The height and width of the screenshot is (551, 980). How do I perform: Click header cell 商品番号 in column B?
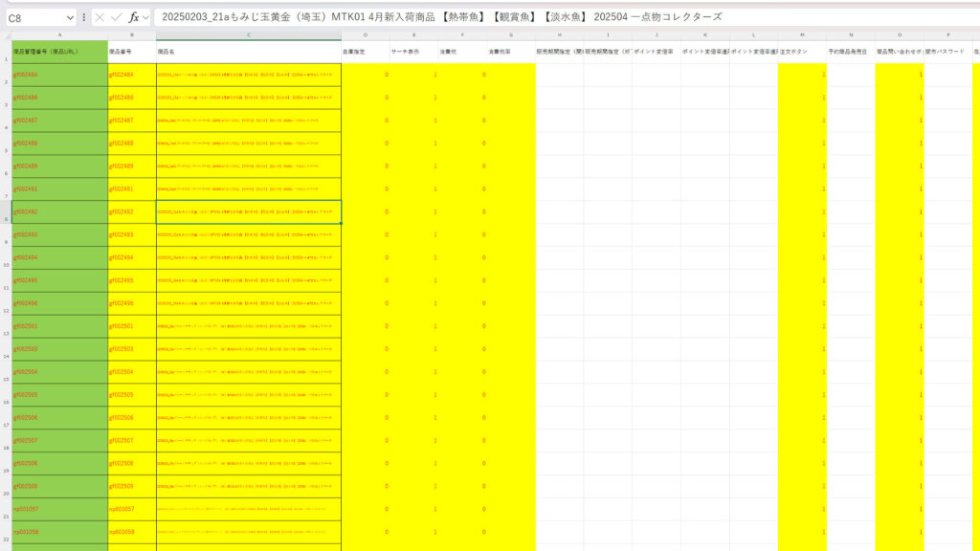132,52
